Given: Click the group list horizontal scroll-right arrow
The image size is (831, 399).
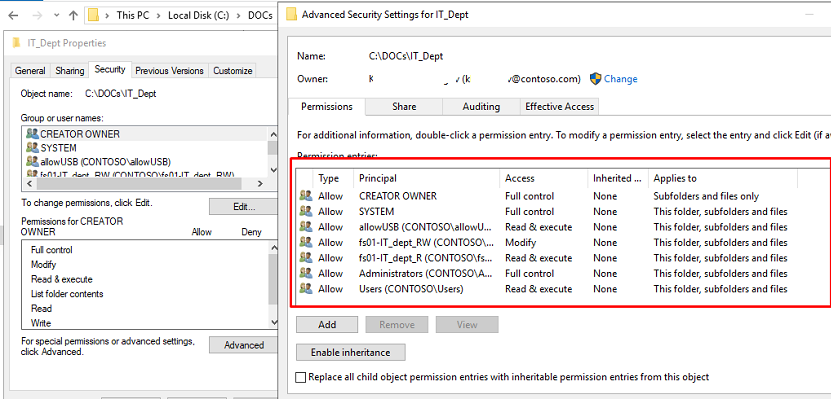Looking at the screenshot, I should click(260, 183).
